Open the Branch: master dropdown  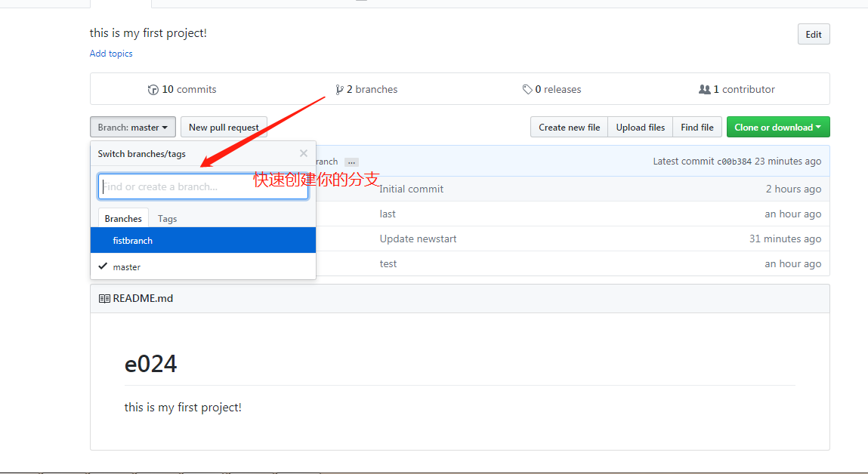[x=133, y=128]
